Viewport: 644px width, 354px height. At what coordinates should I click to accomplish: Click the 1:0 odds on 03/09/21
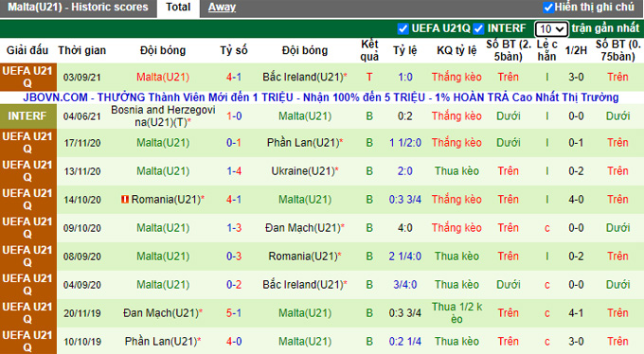pyautogui.click(x=405, y=78)
